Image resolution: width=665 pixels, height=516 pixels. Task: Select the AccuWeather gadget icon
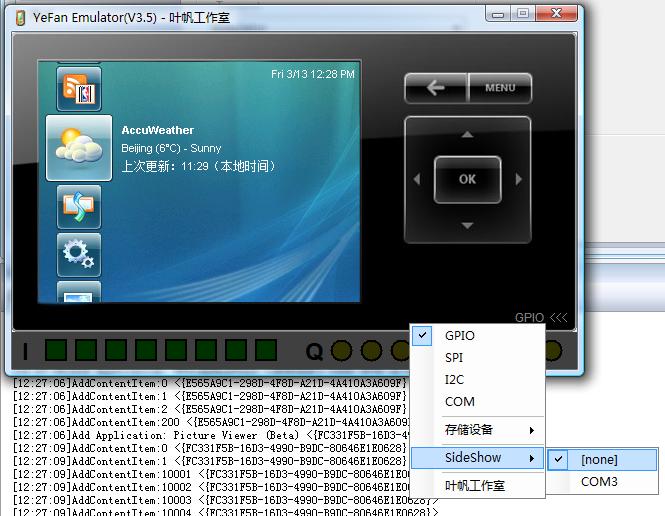[x=79, y=148]
